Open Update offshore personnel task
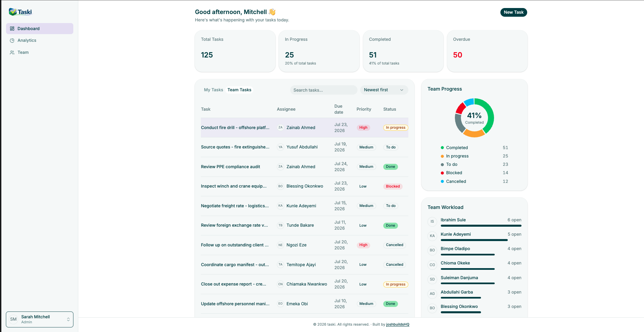The height and width of the screenshot is (332, 644). coord(235,304)
